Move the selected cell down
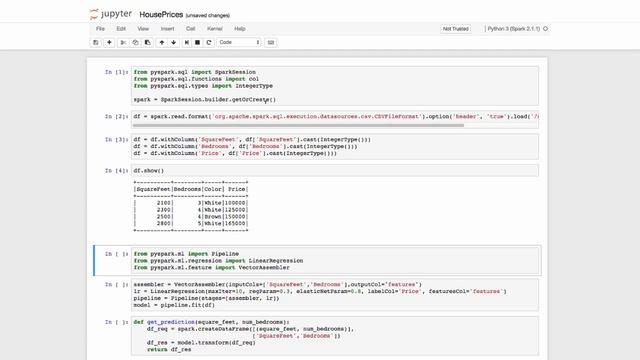This screenshot has width=640, height=360. point(173,42)
